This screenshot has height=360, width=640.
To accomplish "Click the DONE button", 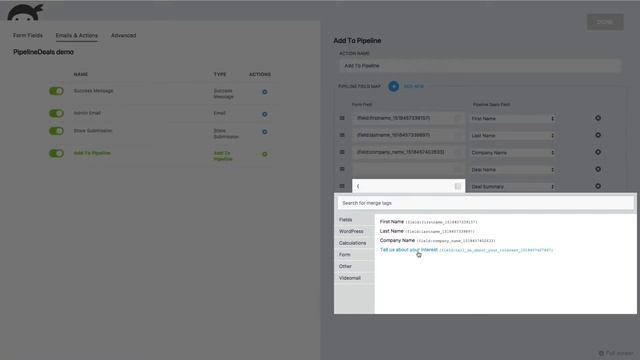I will [605, 22].
